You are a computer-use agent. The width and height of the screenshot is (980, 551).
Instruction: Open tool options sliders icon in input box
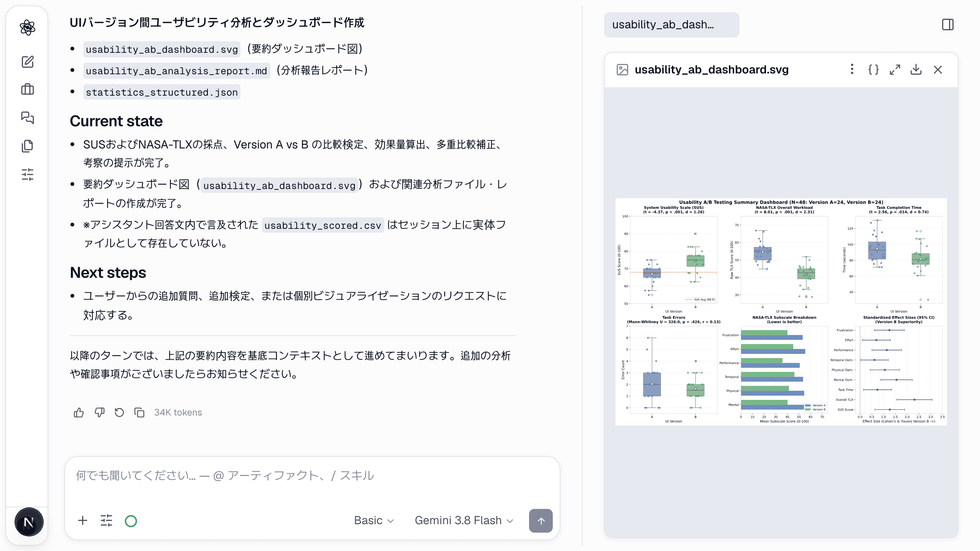click(x=106, y=521)
